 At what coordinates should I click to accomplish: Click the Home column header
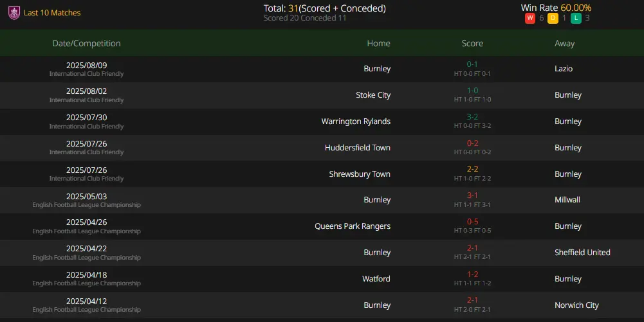coord(379,43)
